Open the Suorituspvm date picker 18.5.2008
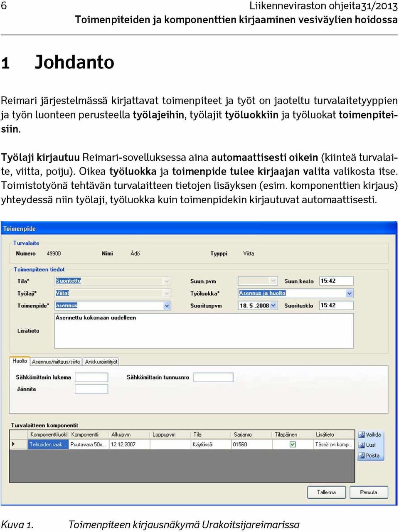The width and height of the screenshot is (399, 532). 273,305
